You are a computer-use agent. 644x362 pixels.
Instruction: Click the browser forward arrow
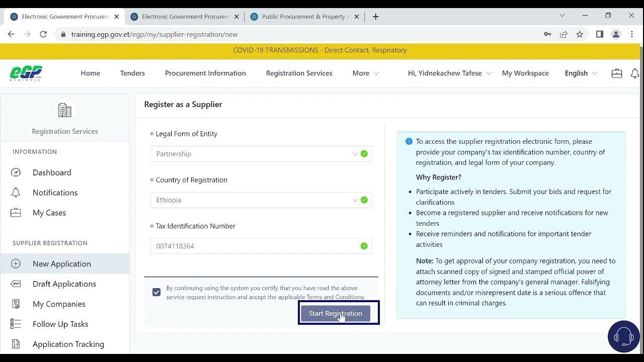[x=27, y=34]
